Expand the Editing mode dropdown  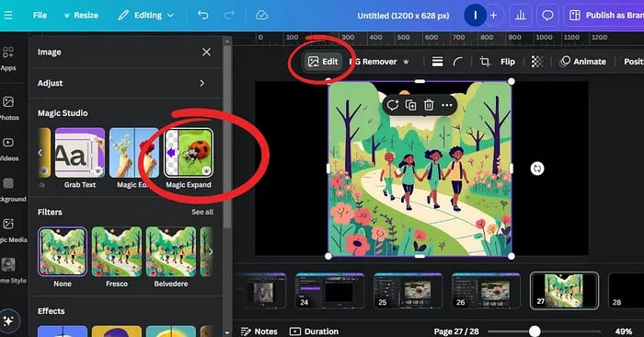(145, 16)
